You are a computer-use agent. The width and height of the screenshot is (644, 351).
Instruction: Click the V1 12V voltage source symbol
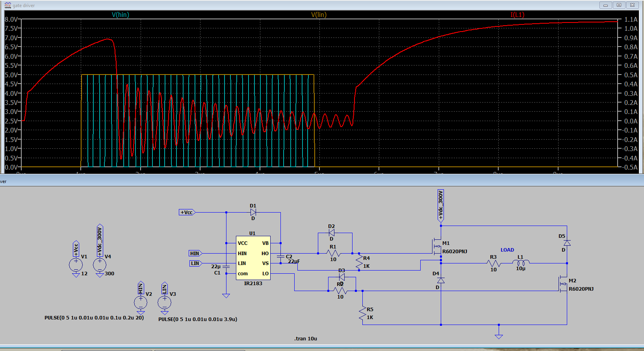[76, 265]
